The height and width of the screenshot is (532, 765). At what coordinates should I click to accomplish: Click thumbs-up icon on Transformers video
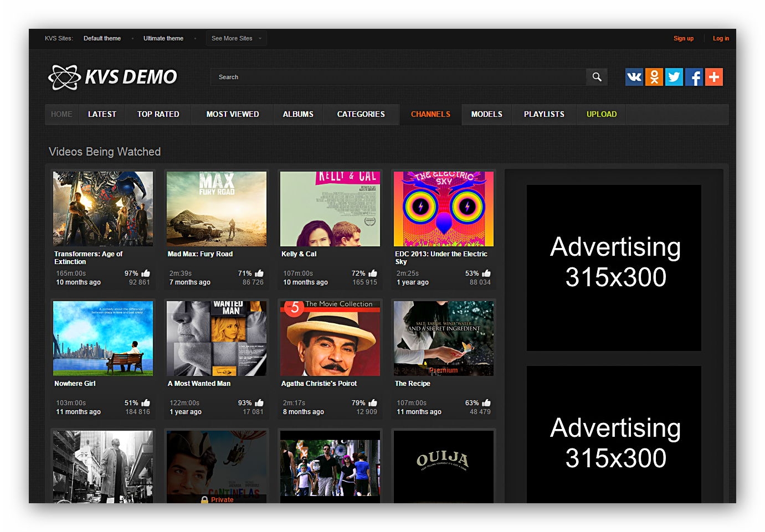point(146,273)
